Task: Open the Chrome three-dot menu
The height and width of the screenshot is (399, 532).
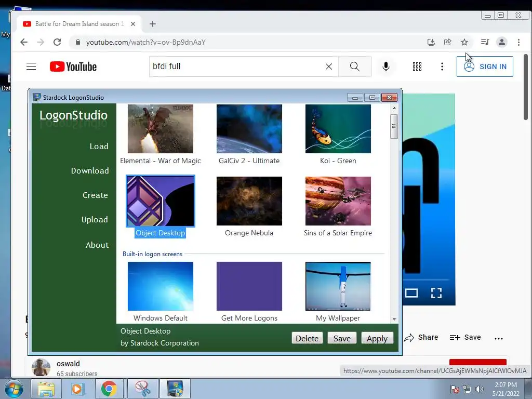Action: click(518, 42)
